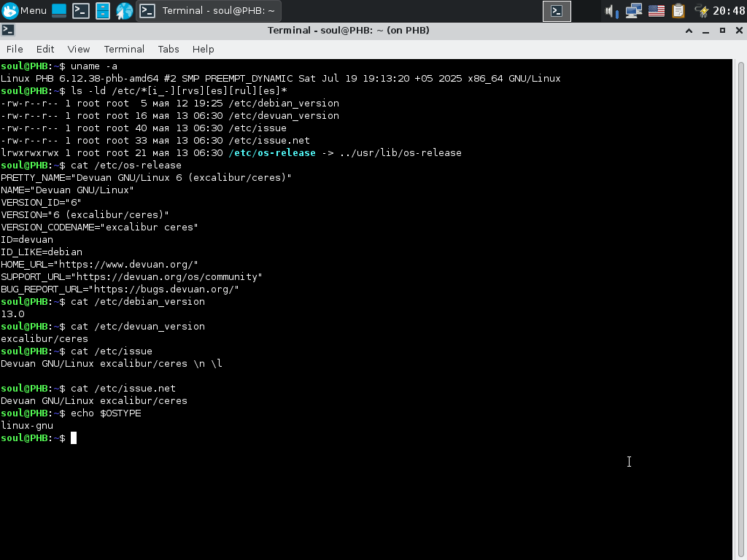This screenshot has width=747, height=560.
Task: Click the NAME="Devuan GNU/Linux" line
Action: pyautogui.click(x=67, y=190)
